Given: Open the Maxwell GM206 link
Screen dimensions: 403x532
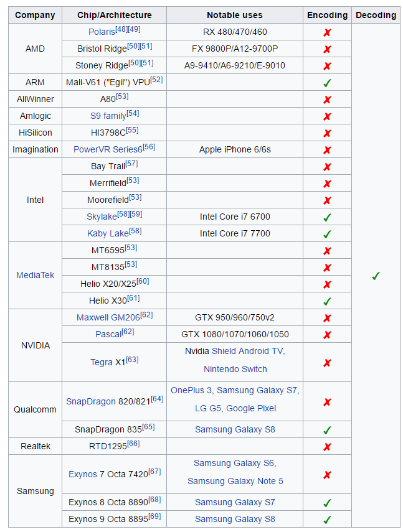Looking at the screenshot, I should click(x=108, y=317).
